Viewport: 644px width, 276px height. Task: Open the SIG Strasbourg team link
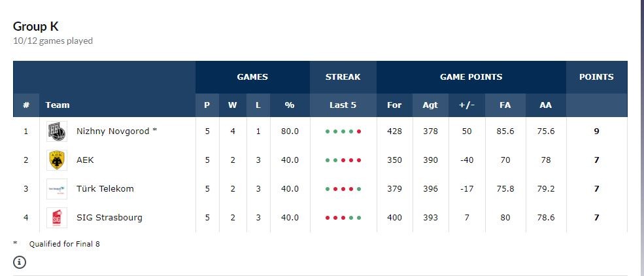tap(109, 218)
